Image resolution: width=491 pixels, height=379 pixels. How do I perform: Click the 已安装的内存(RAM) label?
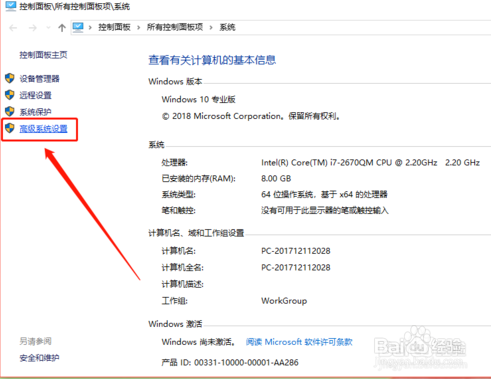199,179
